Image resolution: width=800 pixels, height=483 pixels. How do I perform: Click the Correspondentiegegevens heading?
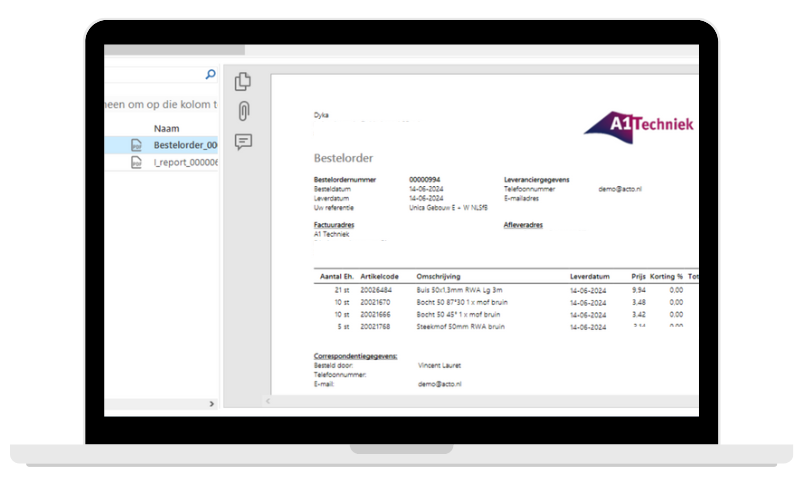(x=355, y=356)
